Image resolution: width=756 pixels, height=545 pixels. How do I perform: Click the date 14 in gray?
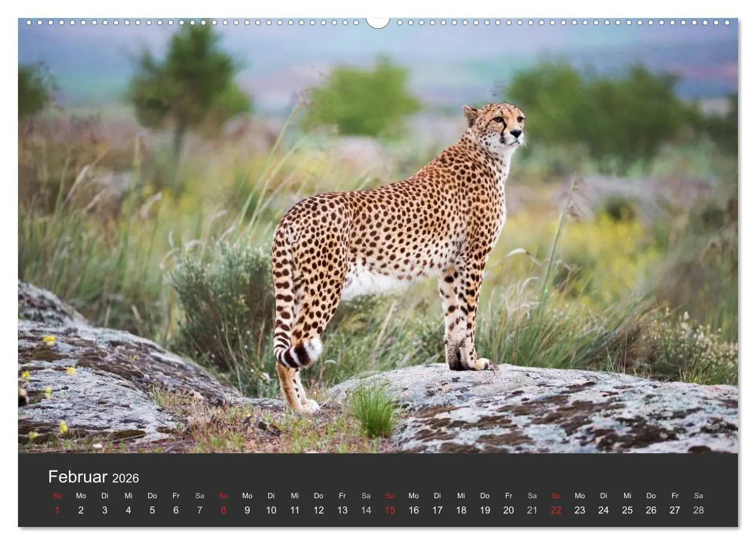coord(366,510)
